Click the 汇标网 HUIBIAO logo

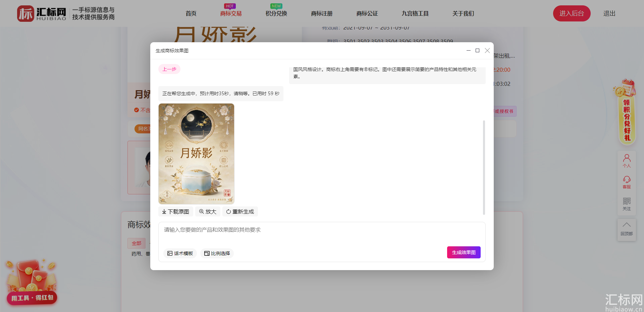(42, 13)
